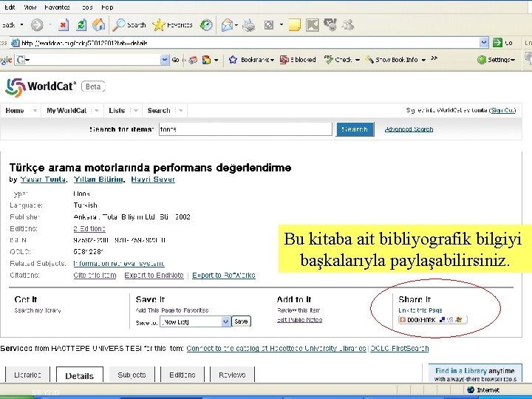The image size is (532, 399).
Task: Click in the Search for items field
Action: tap(245, 129)
